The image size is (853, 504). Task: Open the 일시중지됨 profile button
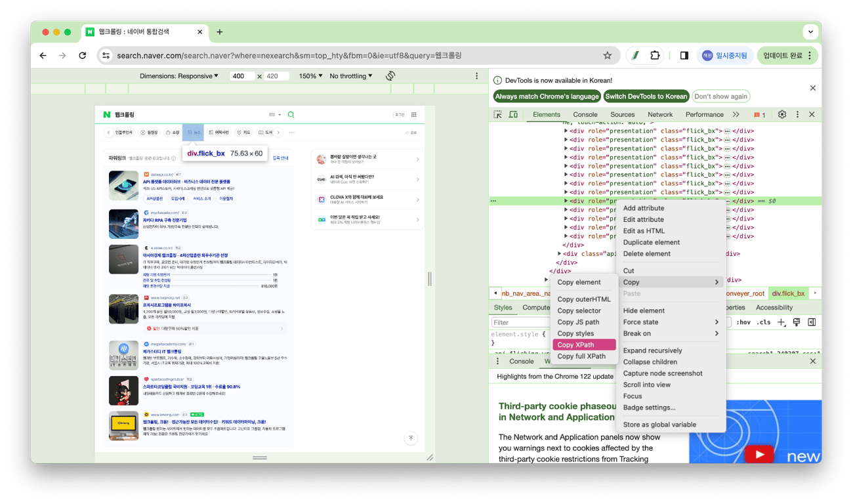[x=725, y=56]
